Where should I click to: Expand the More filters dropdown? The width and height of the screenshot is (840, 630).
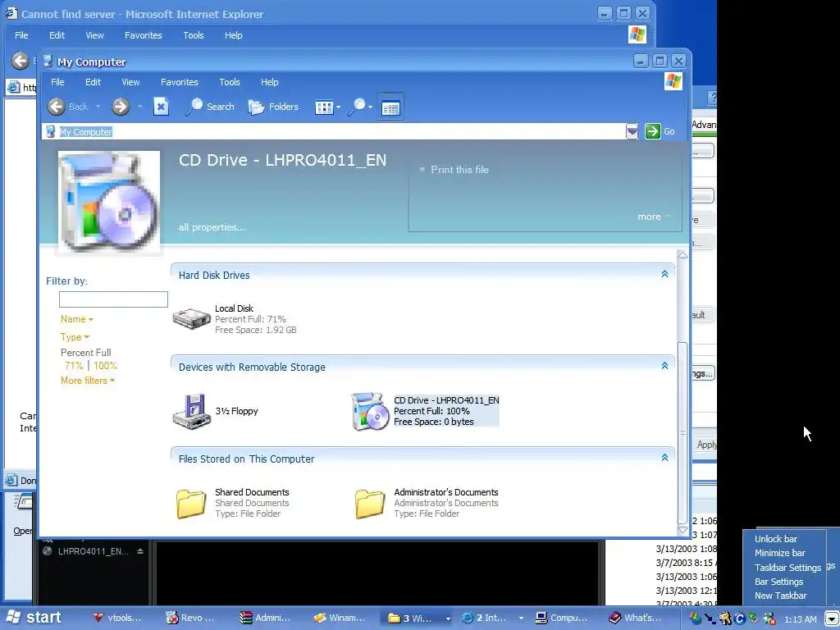coord(87,381)
